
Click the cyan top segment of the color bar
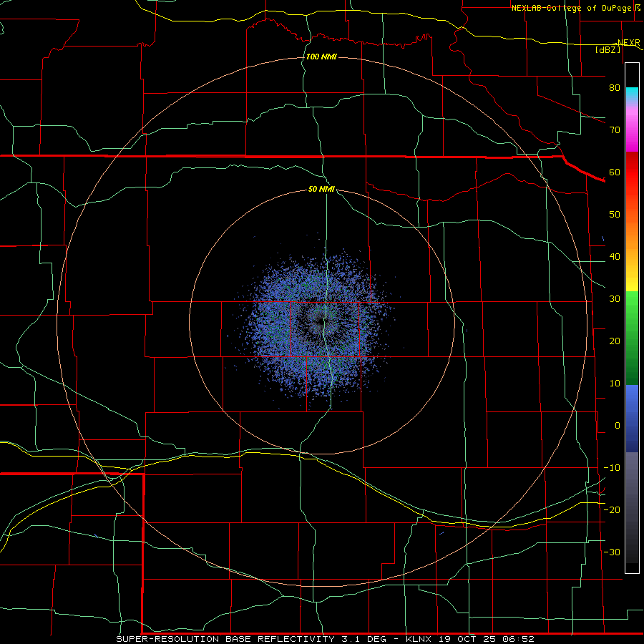point(632,94)
